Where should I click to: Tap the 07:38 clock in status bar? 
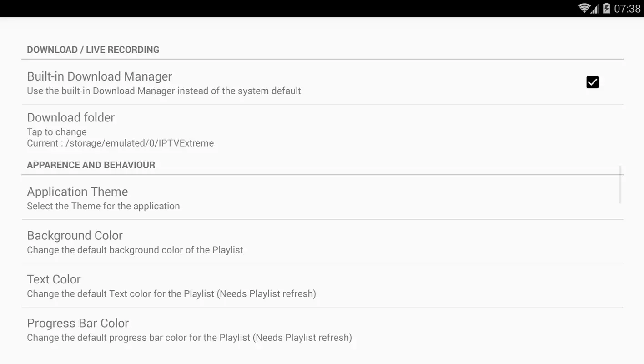tap(627, 9)
